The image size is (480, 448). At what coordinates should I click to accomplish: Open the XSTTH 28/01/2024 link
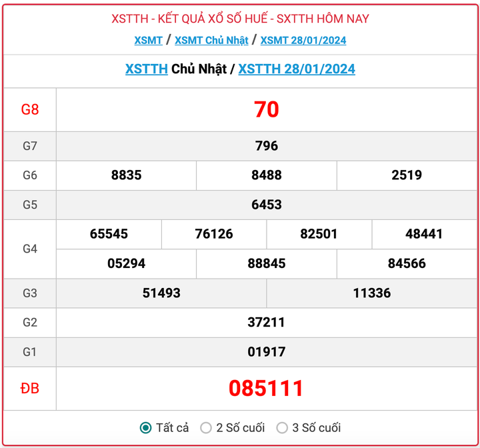click(297, 69)
